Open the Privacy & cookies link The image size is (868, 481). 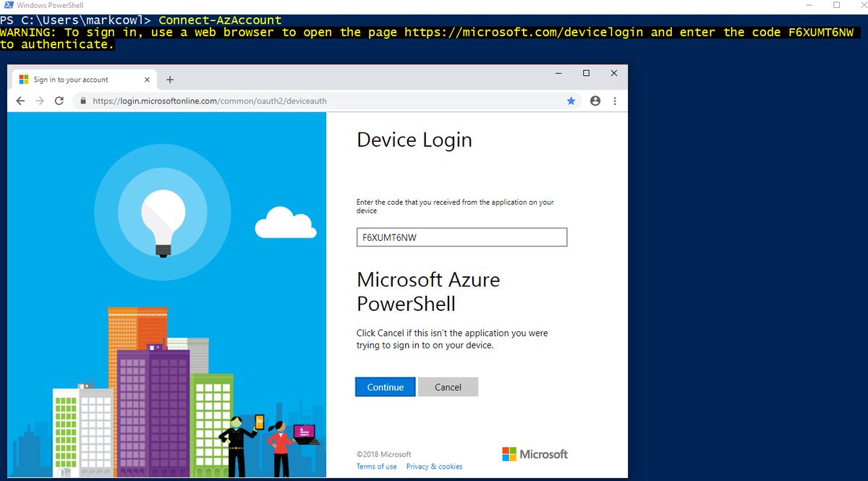click(x=434, y=467)
